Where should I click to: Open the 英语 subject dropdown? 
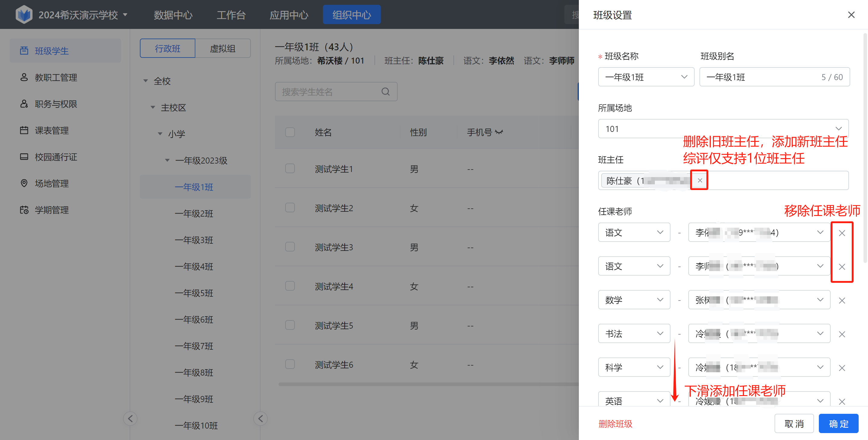[634, 399]
